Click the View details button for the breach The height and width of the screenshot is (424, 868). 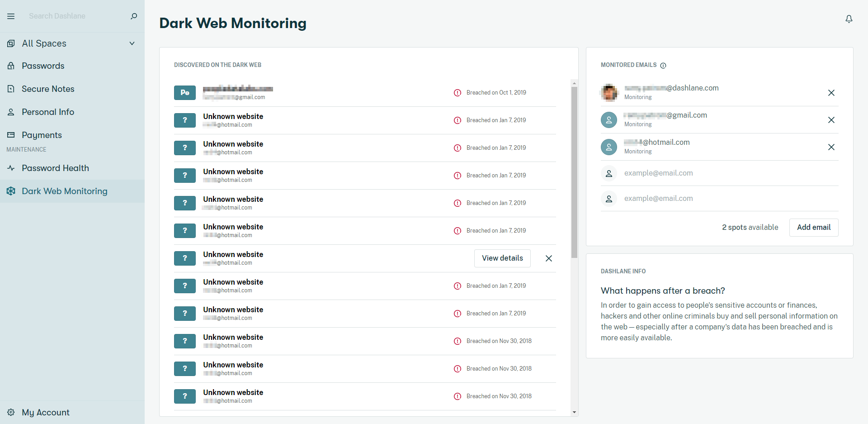(x=502, y=258)
